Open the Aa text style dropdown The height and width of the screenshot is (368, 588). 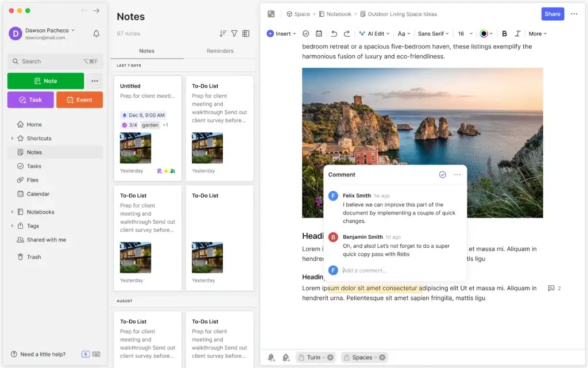pos(404,33)
